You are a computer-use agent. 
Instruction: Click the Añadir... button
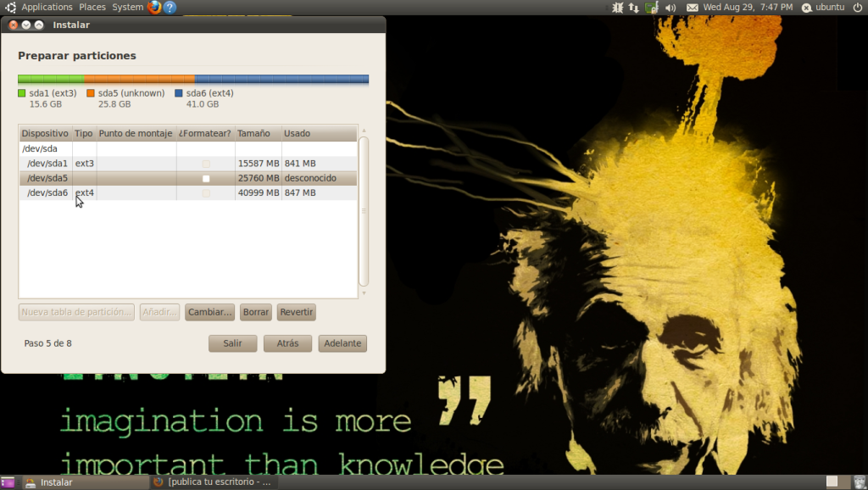[159, 312]
